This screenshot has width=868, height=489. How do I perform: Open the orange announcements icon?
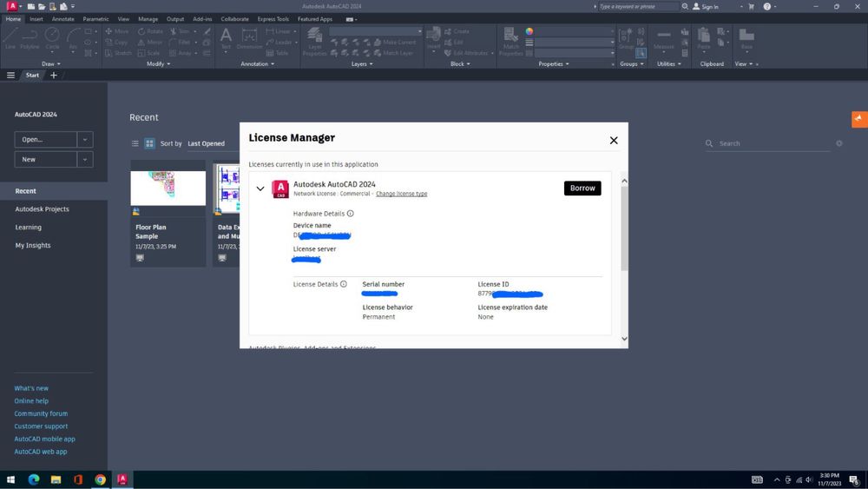click(x=859, y=118)
